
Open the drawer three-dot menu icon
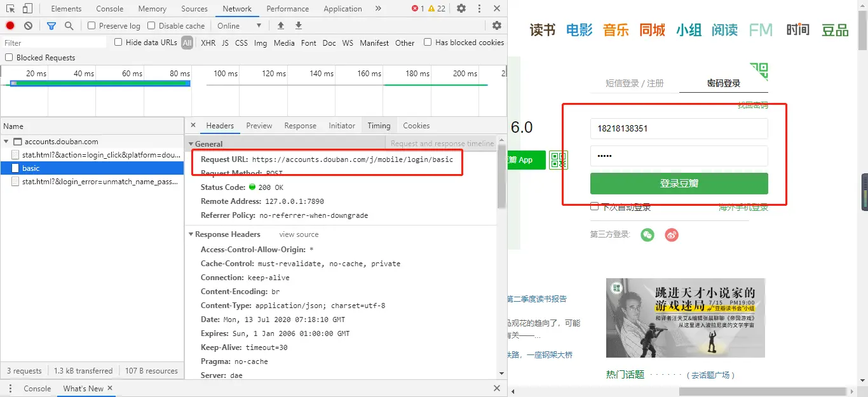coord(10,388)
